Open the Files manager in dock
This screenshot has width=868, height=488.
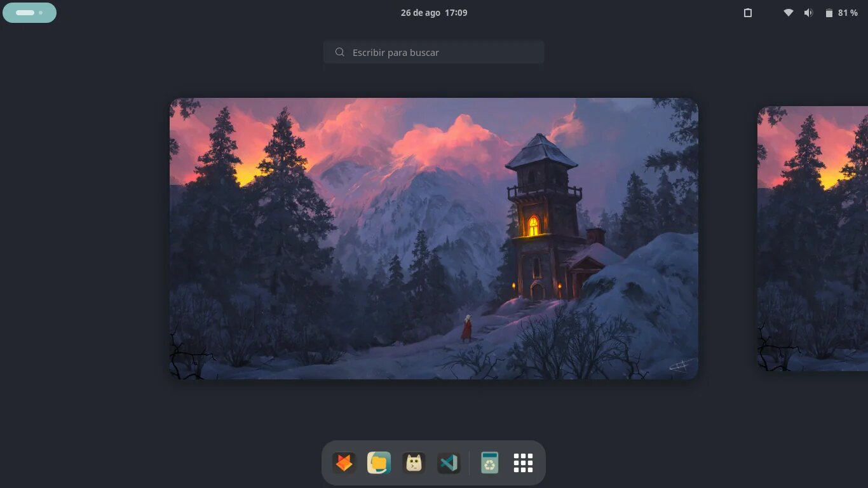[379, 463]
